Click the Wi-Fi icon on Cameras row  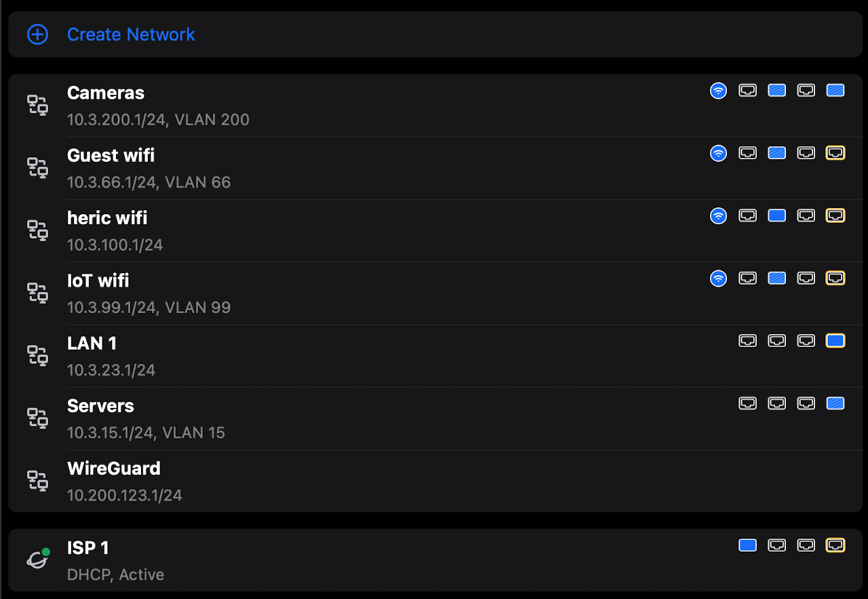tap(718, 91)
